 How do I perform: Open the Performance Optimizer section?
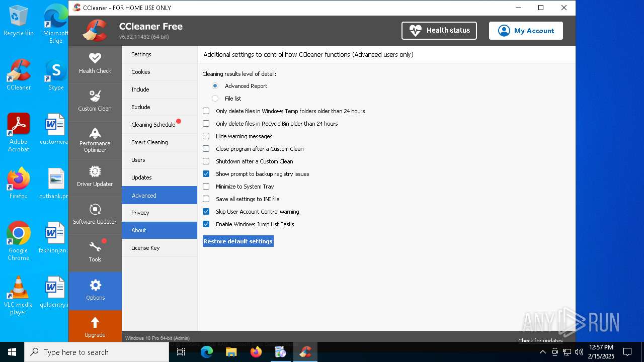pyautogui.click(x=95, y=140)
